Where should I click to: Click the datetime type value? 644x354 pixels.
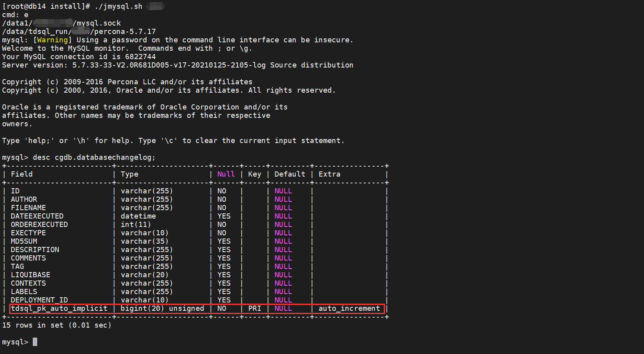click(138, 216)
